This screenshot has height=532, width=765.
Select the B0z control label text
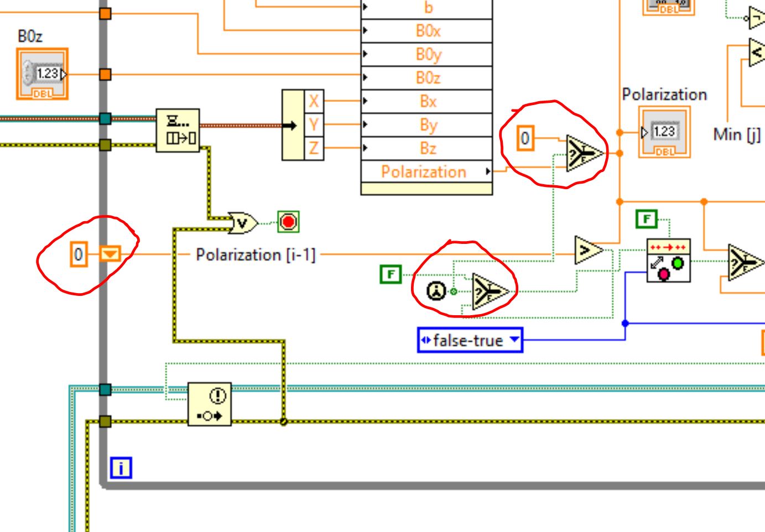(x=30, y=36)
